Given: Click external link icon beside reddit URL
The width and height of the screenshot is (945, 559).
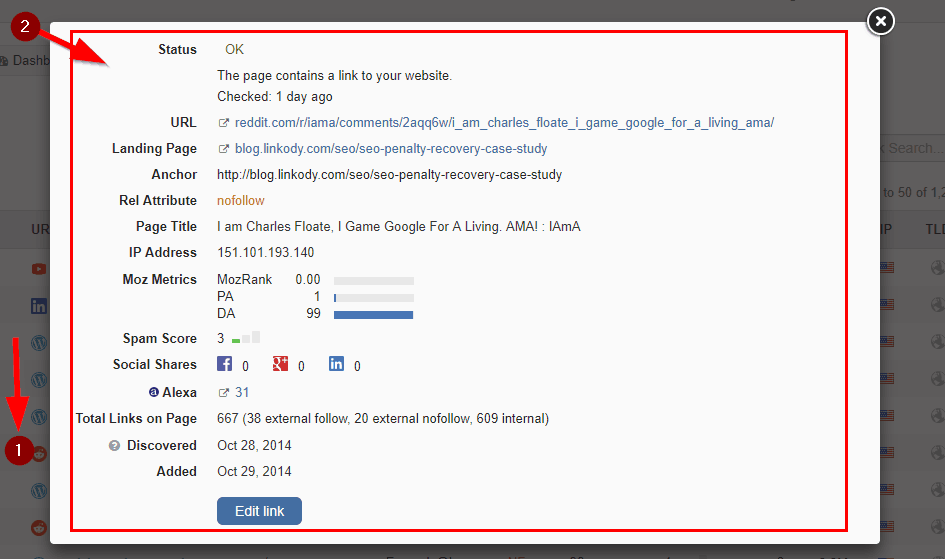Looking at the screenshot, I should [x=224, y=123].
